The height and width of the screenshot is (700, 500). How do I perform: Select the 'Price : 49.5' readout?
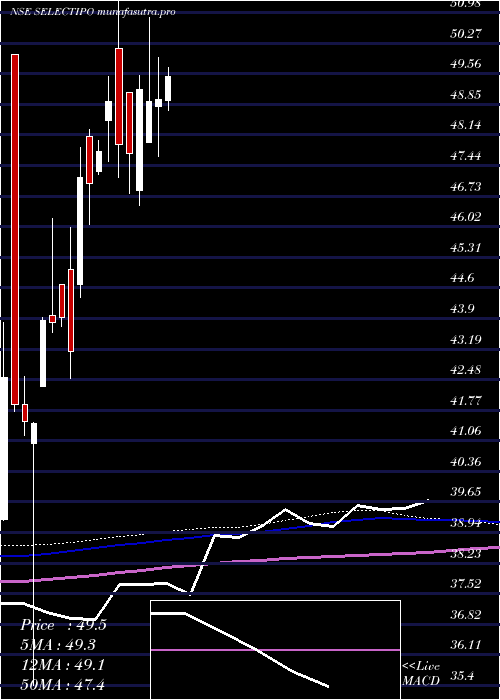point(63,625)
